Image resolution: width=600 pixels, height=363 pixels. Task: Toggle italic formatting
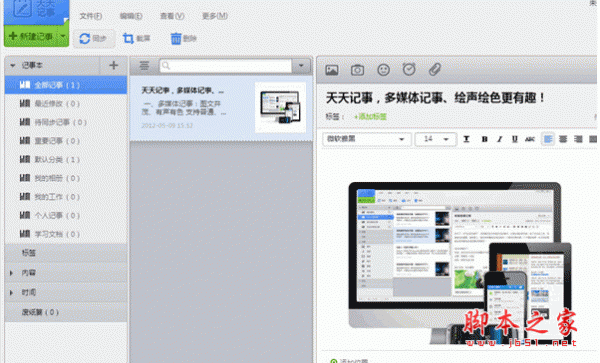click(499, 139)
